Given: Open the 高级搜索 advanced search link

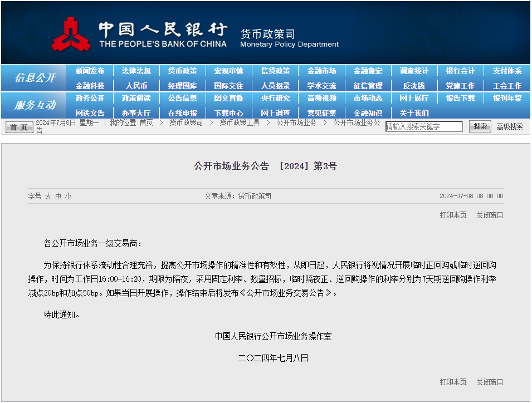Looking at the screenshot, I should 509,127.
